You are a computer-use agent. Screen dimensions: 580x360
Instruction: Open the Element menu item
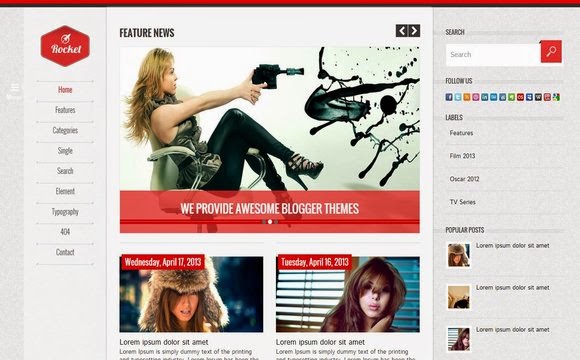65,191
